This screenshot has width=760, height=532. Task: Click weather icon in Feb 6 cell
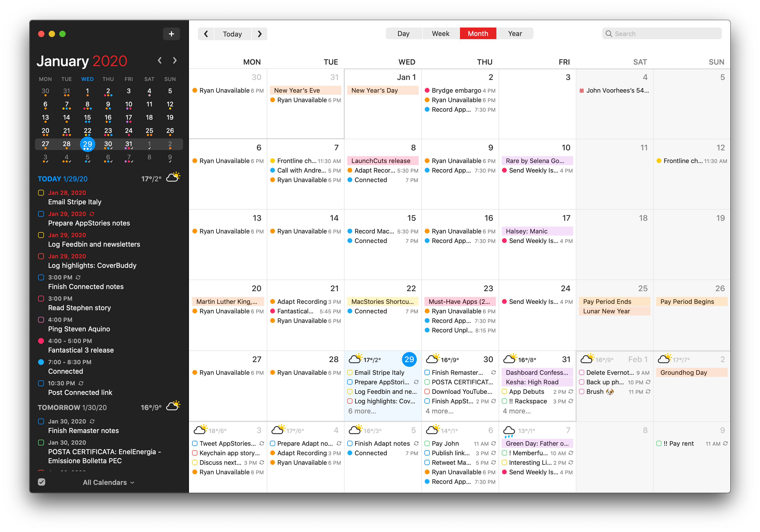pyautogui.click(x=432, y=429)
